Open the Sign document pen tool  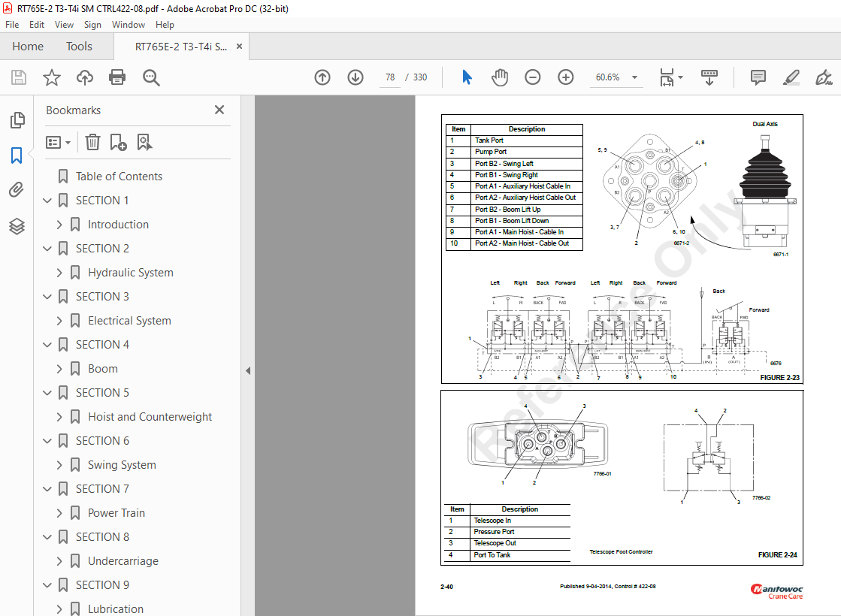tap(824, 77)
